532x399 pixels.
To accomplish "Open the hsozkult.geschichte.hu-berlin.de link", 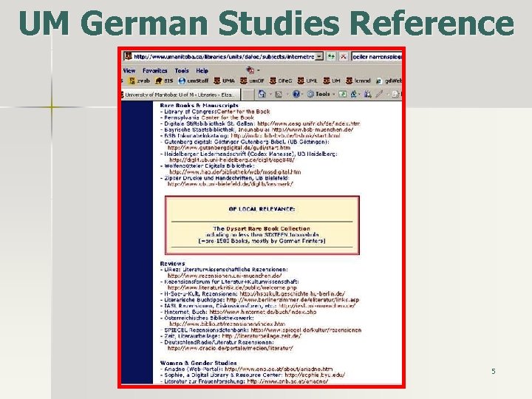I will point(292,293).
